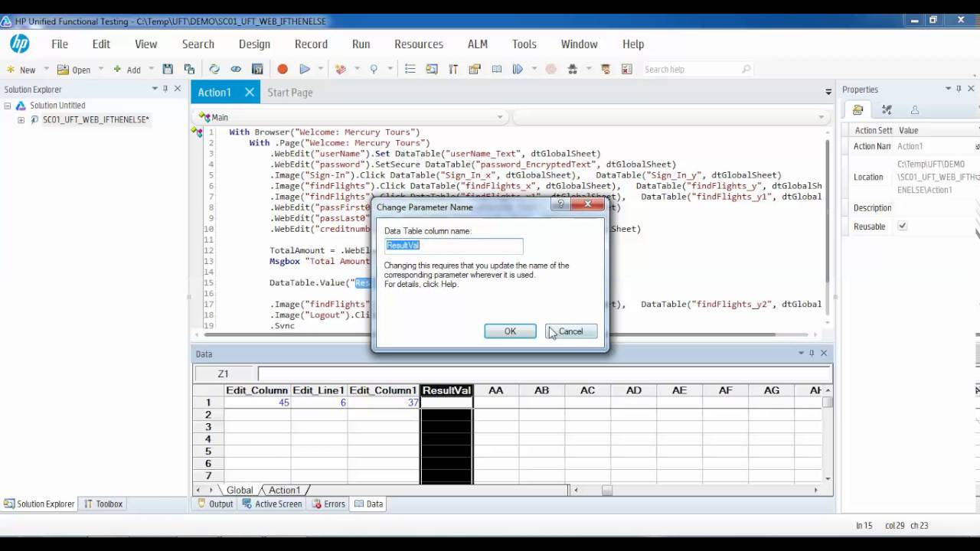Click the Object Spy hat icon in toolbar

tap(572, 69)
